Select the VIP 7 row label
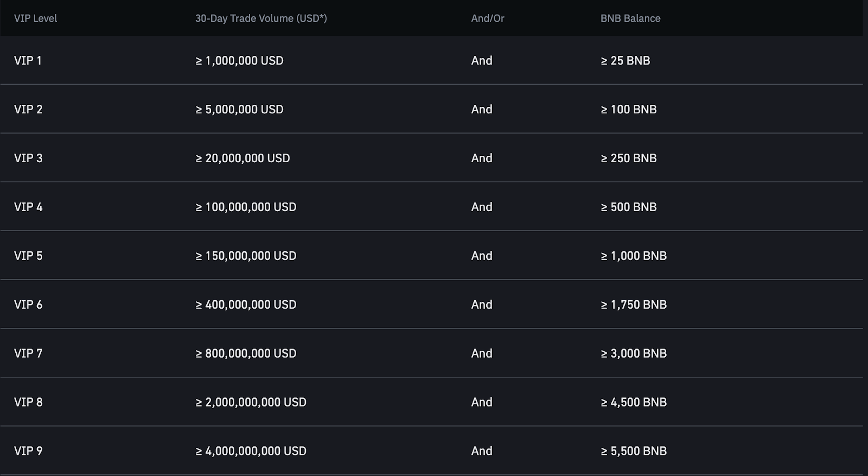The height and width of the screenshot is (476, 868). pyautogui.click(x=28, y=354)
